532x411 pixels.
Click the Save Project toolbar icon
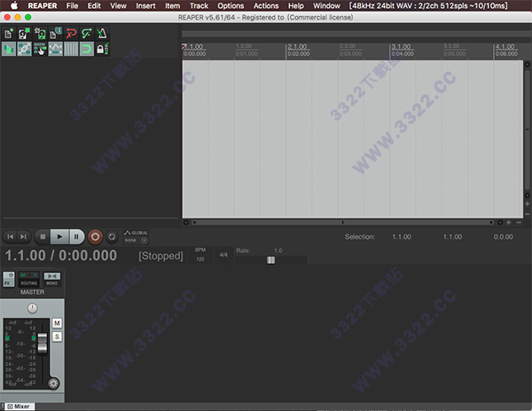(x=40, y=33)
